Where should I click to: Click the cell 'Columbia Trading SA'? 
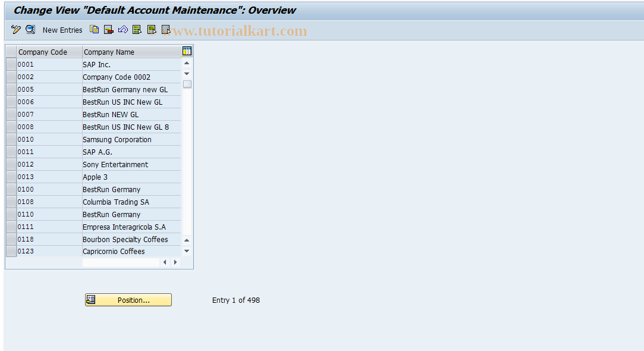[131, 202]
